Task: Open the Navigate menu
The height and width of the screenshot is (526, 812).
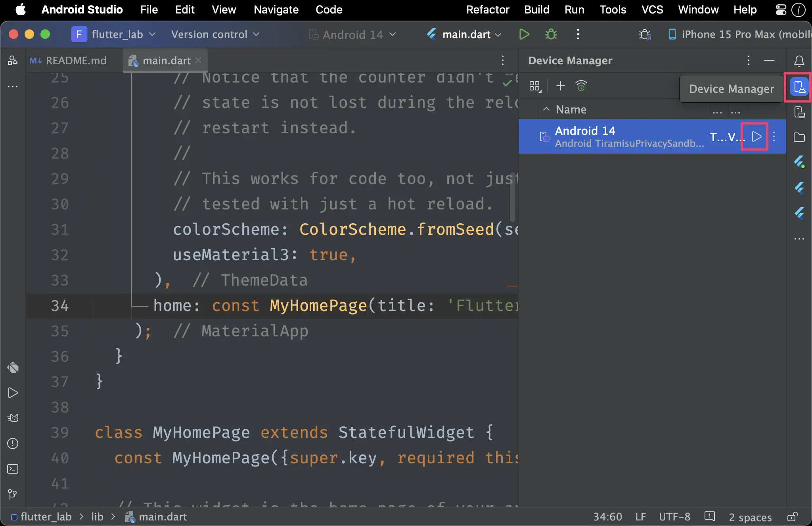Action: click(276, 10)
